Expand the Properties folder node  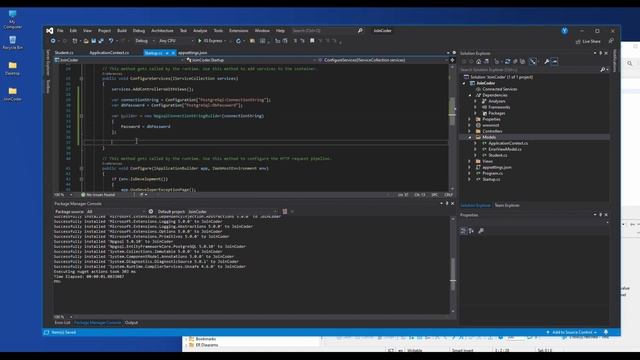[470, 119]
